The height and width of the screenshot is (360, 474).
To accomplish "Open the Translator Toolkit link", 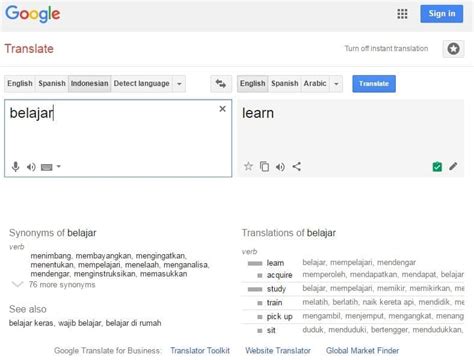I will pos(200,351).
